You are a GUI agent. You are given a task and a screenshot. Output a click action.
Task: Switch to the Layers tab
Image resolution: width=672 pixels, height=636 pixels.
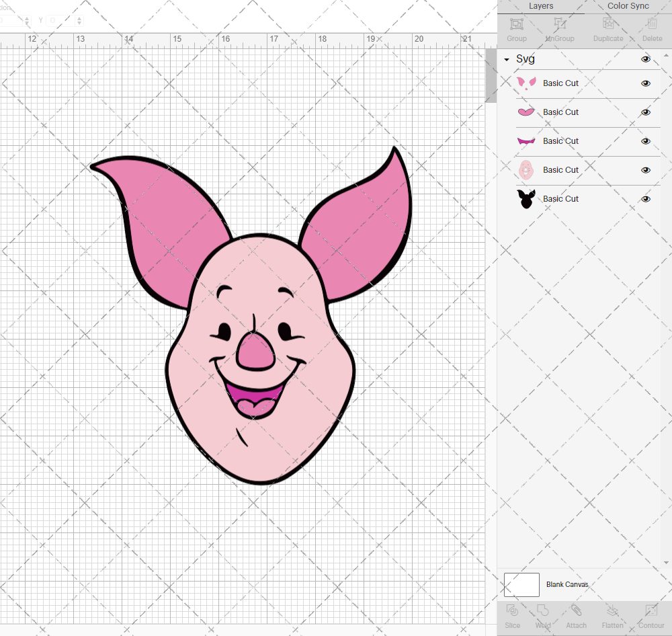pos(541,6)
